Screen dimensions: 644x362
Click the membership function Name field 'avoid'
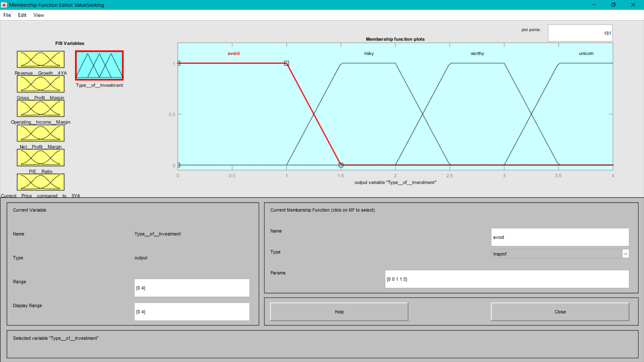click(x=559, y=237)
